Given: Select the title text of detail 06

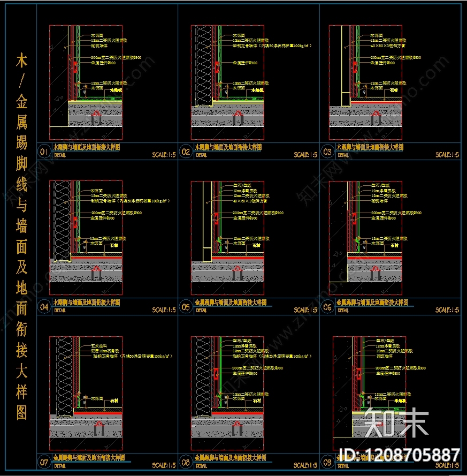Looking at the screenshot, I should pyautogui.click(x=372, y=303).
